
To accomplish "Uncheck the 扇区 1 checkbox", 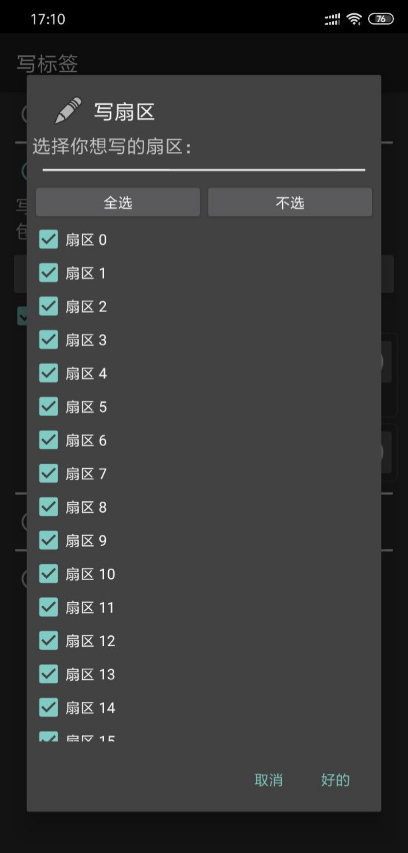I will pyautogui.click(x=48, y=273).
